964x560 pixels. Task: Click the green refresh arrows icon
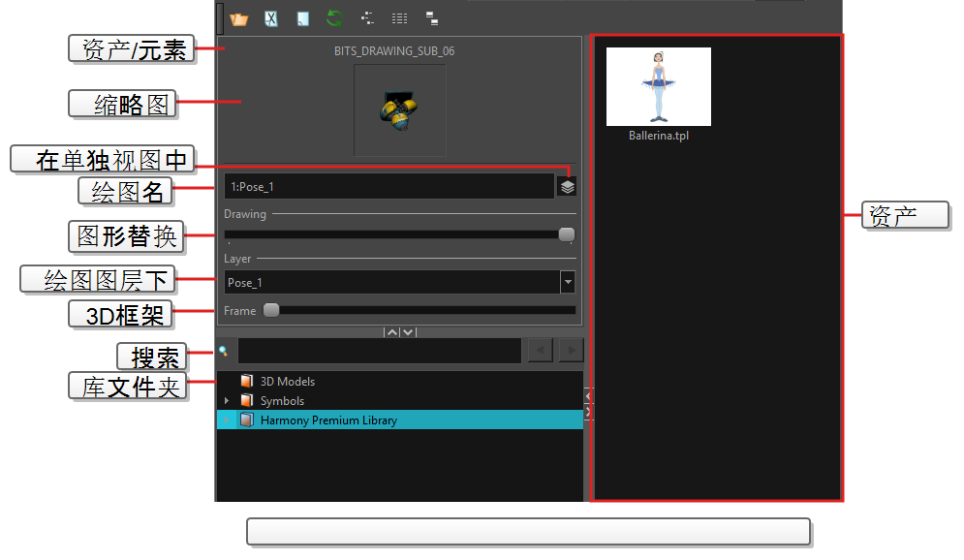[335, 17]
